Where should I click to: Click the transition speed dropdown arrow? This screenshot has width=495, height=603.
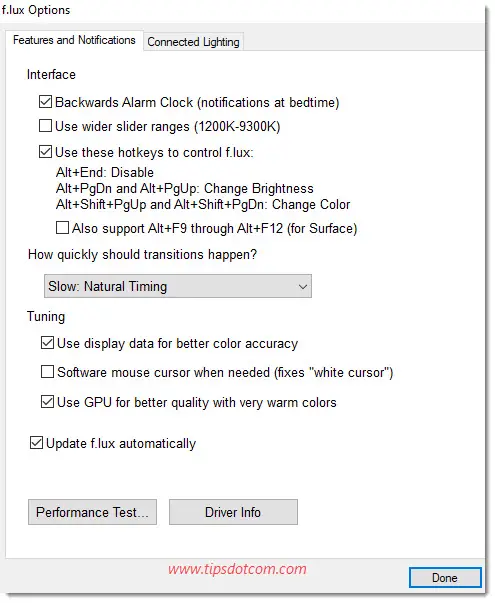click(303, 287)
